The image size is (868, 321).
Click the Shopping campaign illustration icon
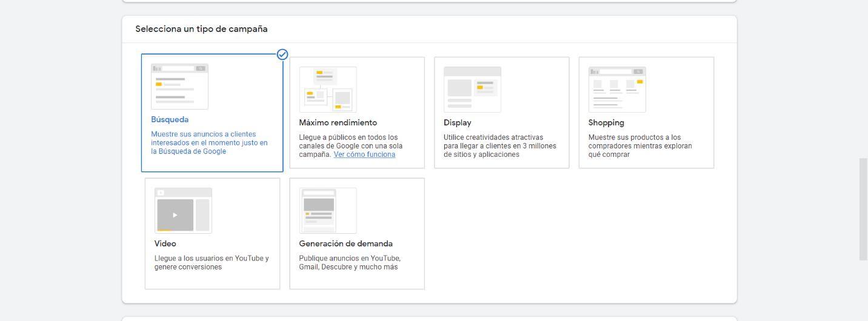point(617,90)
